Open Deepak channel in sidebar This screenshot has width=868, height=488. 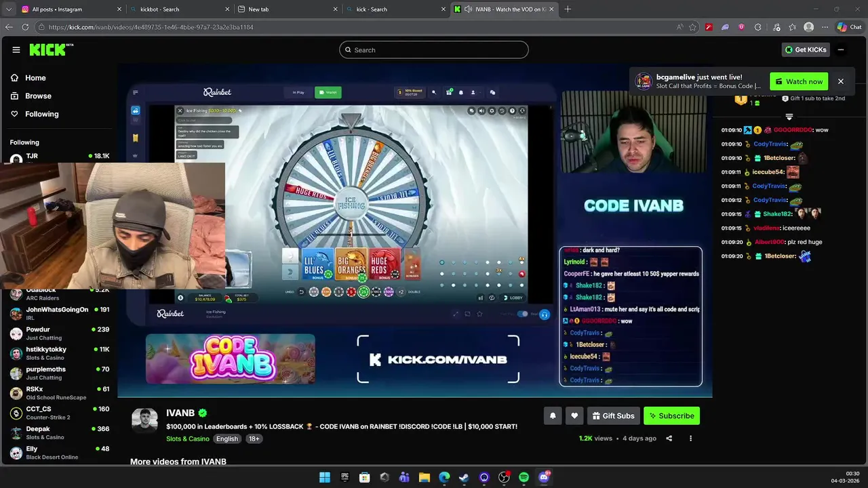click(60, 432)
